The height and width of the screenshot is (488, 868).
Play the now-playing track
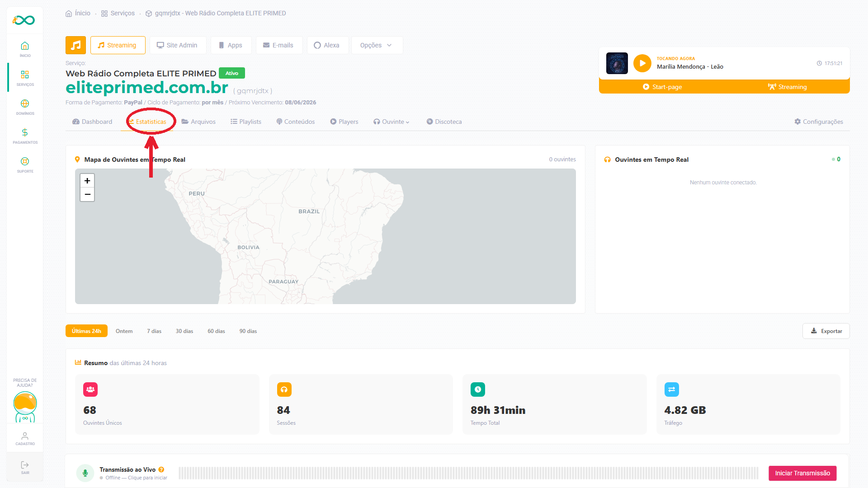tap(642, 63)
